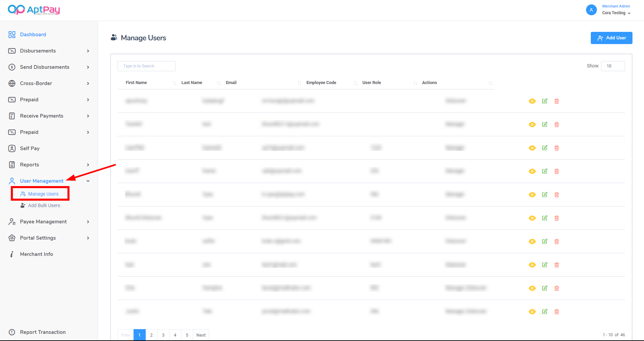Screen dimensions: 644x341
Task: Go to the Next page of users
Action: (201, 335)
